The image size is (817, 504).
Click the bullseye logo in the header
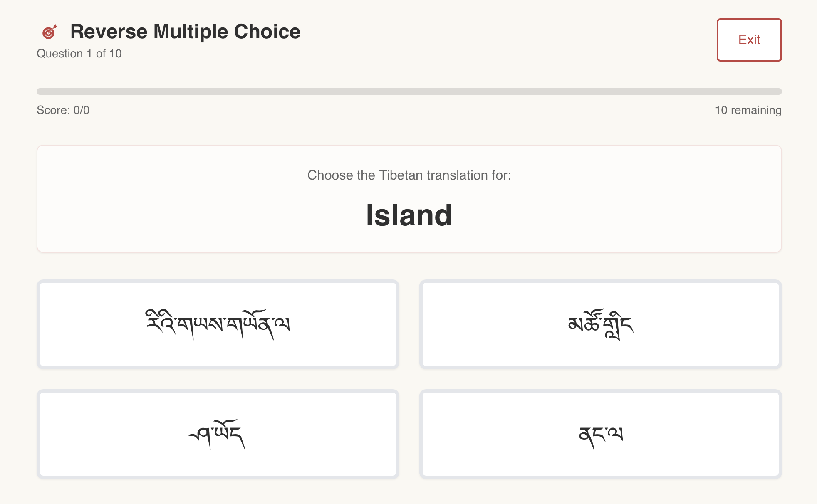pyautogui.click(x=50, y=32)
